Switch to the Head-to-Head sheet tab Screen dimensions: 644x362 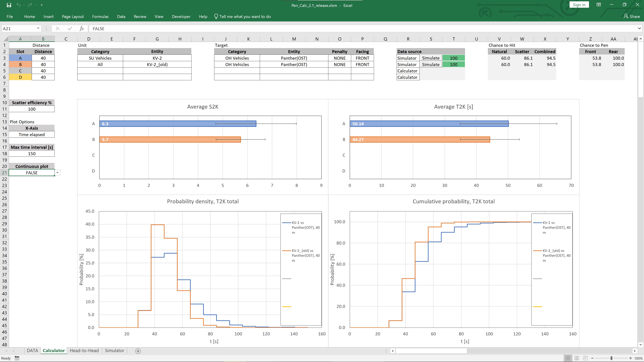pyautogui.click(x=84, y=350)
